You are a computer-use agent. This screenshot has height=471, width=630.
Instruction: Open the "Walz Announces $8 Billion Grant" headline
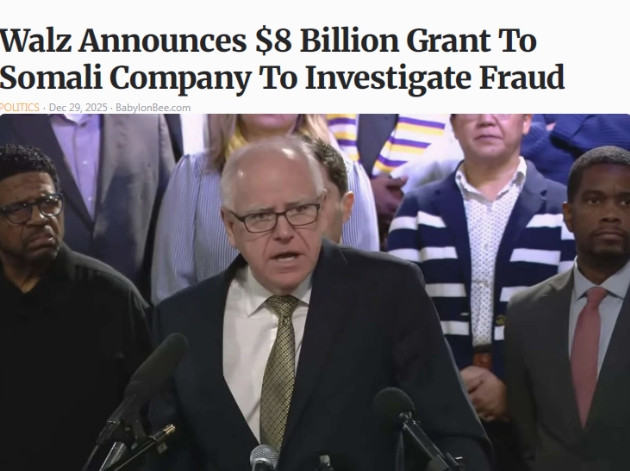(x=282, y=59)
